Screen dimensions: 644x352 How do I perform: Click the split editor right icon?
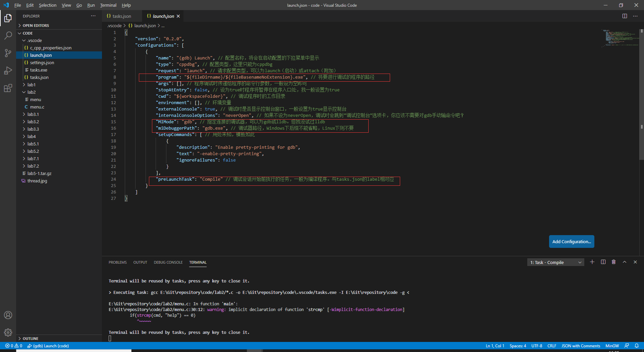click(x=625, y=16)
